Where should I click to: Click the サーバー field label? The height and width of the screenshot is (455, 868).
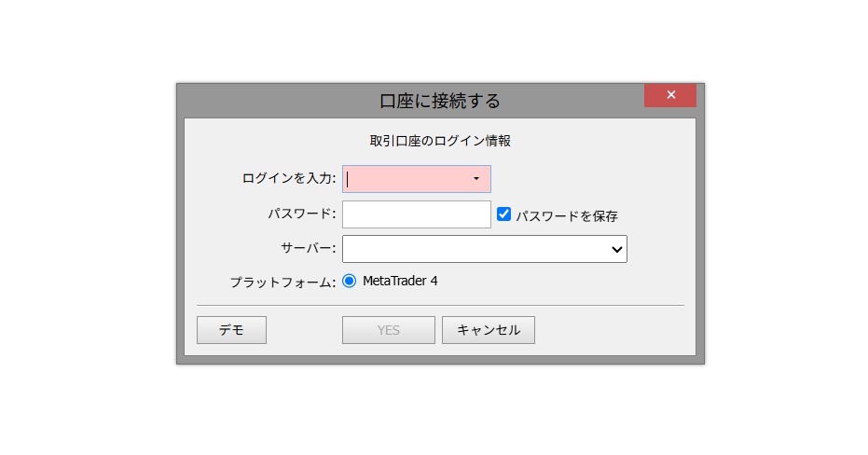(x=308, y=249)
